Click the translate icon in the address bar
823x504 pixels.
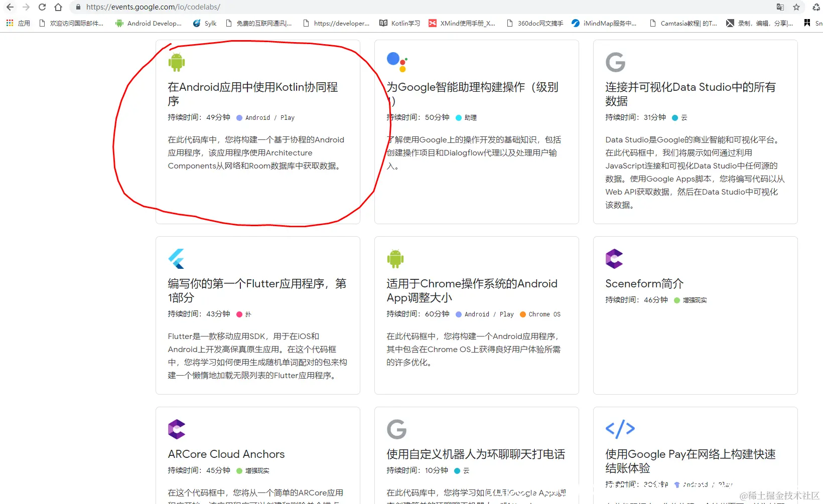779,7
